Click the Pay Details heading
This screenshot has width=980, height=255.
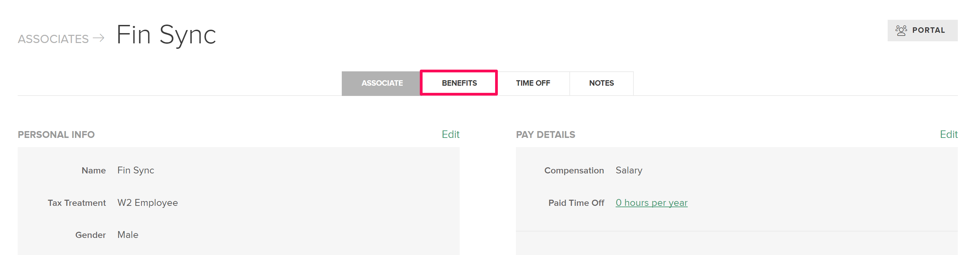(x=545, y=134)
